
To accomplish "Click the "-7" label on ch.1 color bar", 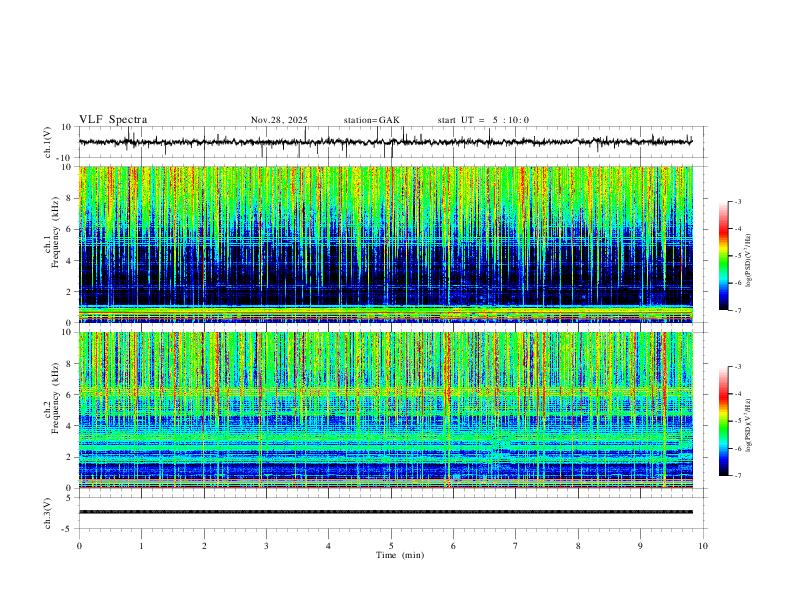I will click(737, 310).
